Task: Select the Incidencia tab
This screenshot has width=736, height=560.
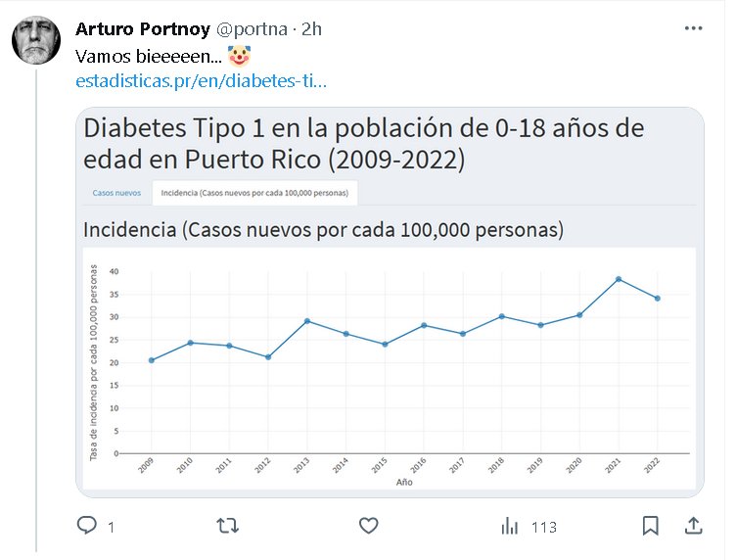Action: click(254, 193)
